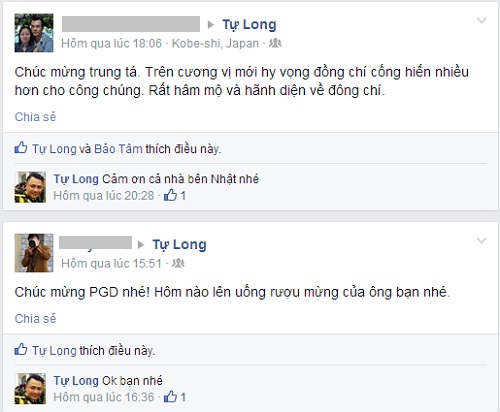Click 'Chia sẻ' under the second post
The image size is (500, 412).
tap(35, 319)
